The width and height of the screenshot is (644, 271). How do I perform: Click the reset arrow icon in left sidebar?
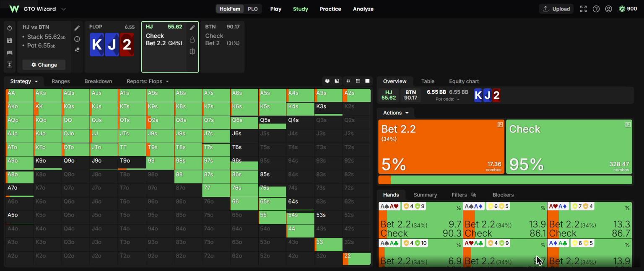tap(10, 28)
